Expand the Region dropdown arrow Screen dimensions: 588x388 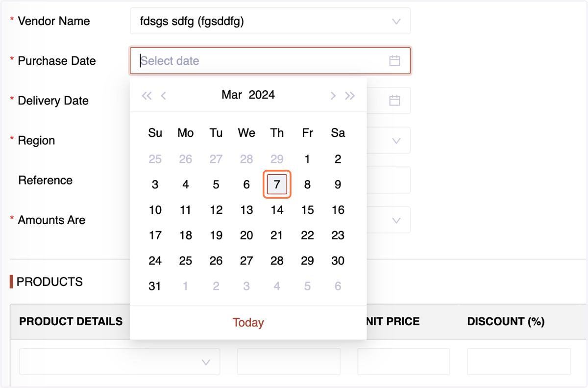[x=396, y=141]
